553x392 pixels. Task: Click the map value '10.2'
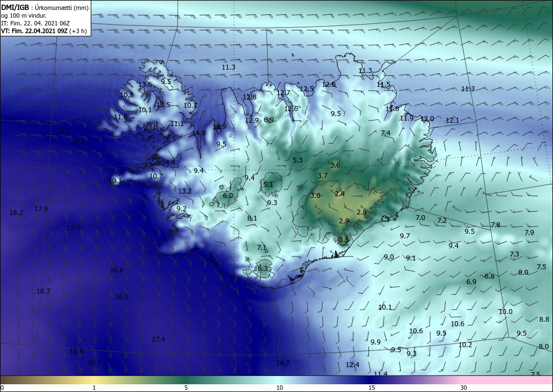tap(465, 345)
